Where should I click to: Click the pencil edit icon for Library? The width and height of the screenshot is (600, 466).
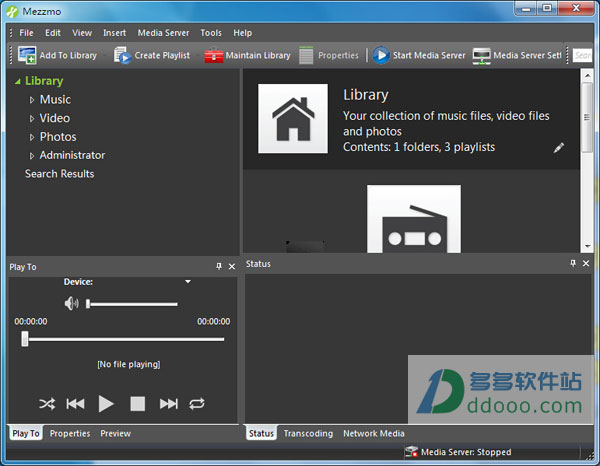coord(559,148)
